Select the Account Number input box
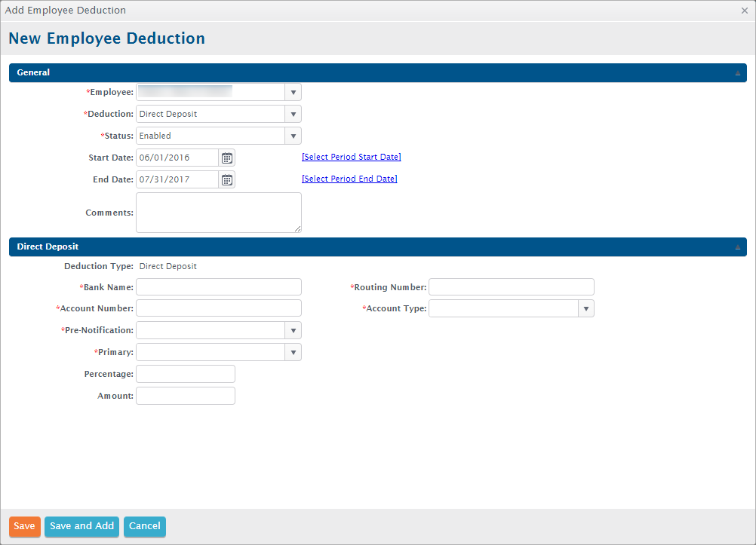This screenshot has height=545, width=756. coord(218,308)
